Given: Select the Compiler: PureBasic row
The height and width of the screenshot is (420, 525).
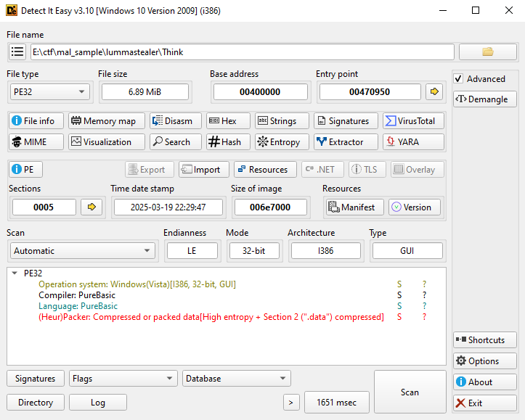Looking at the screenshot, I should [227, 295].
